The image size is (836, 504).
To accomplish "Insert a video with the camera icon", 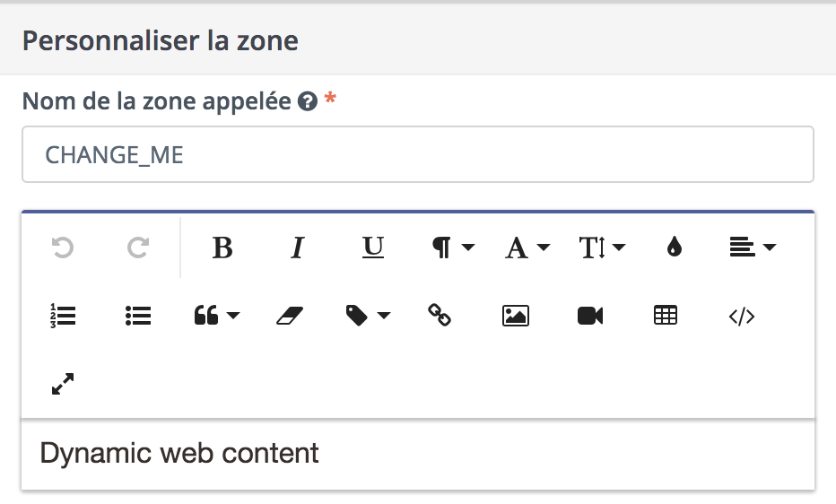I will pos(590,316).
